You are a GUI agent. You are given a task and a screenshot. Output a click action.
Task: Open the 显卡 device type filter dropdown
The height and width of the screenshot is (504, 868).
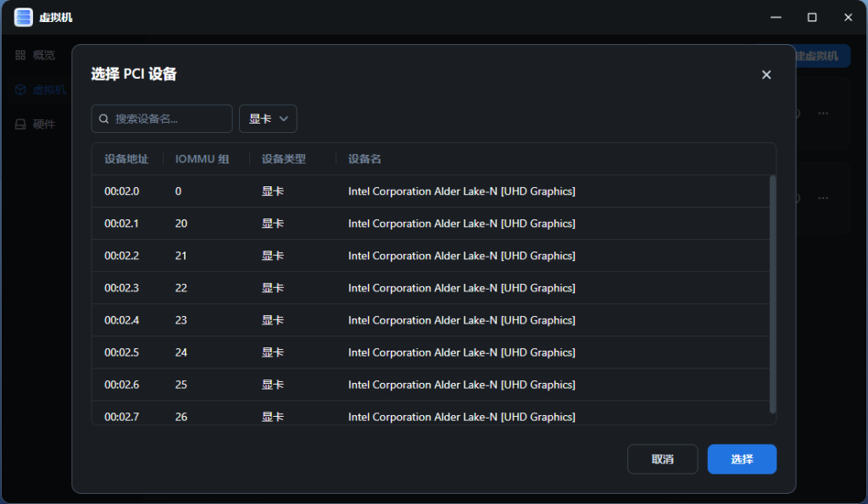tap(268, 119)
